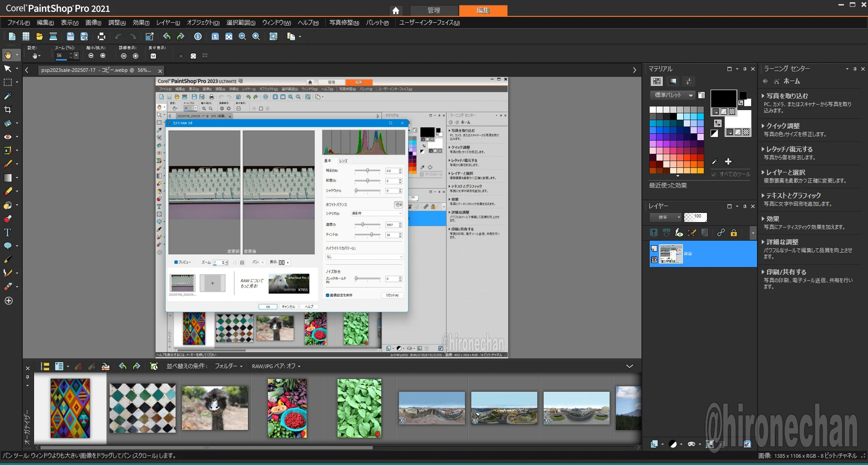Click the Save icon in toolbar

click(70, 36)
